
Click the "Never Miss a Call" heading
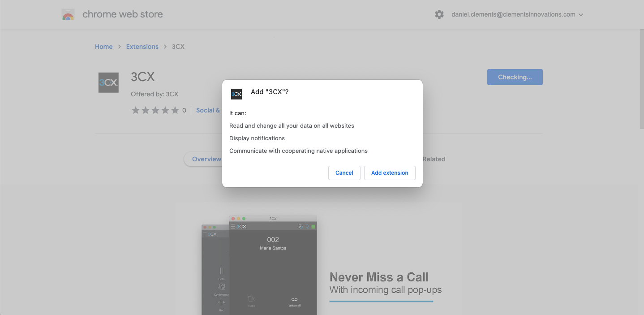tap(379, 277)
